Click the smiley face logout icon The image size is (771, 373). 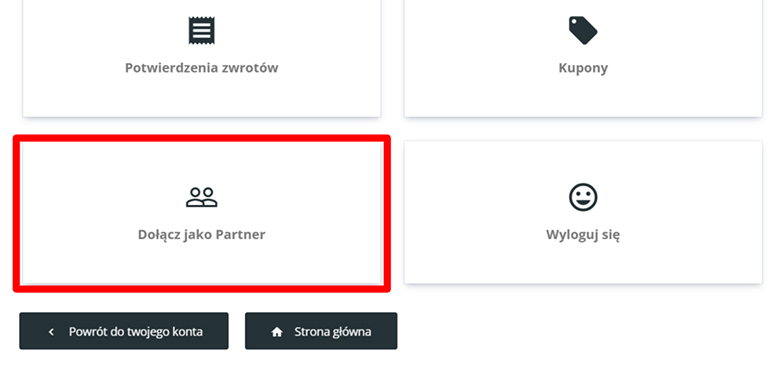(583, 197)
